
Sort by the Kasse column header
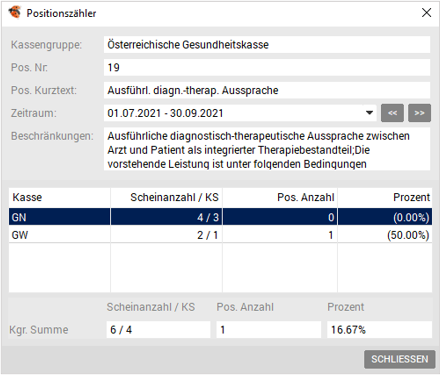(60, 197)
